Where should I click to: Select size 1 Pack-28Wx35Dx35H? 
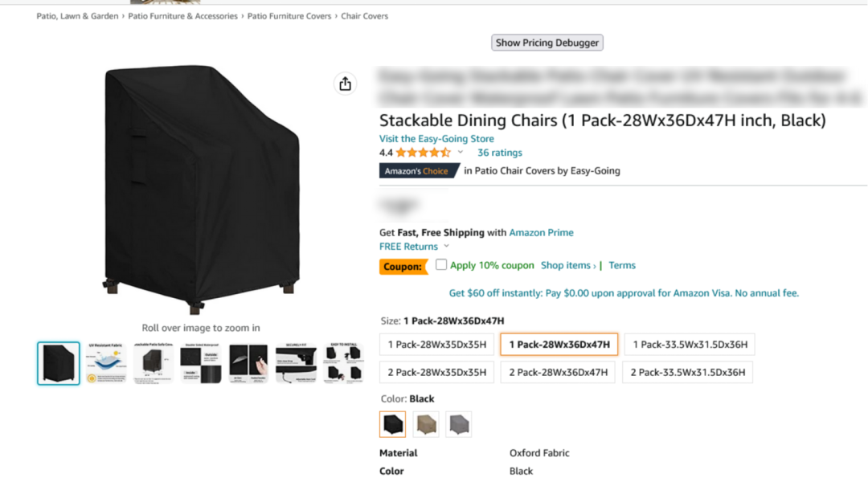pyautogui.click(x=436, y=345)
